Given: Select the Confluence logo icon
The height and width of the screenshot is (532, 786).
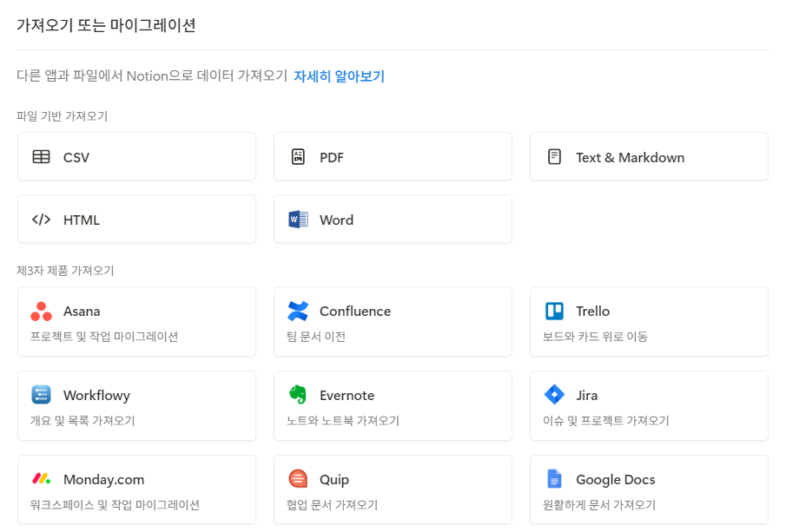Looking at the screenshot, I should click(298, 311).
